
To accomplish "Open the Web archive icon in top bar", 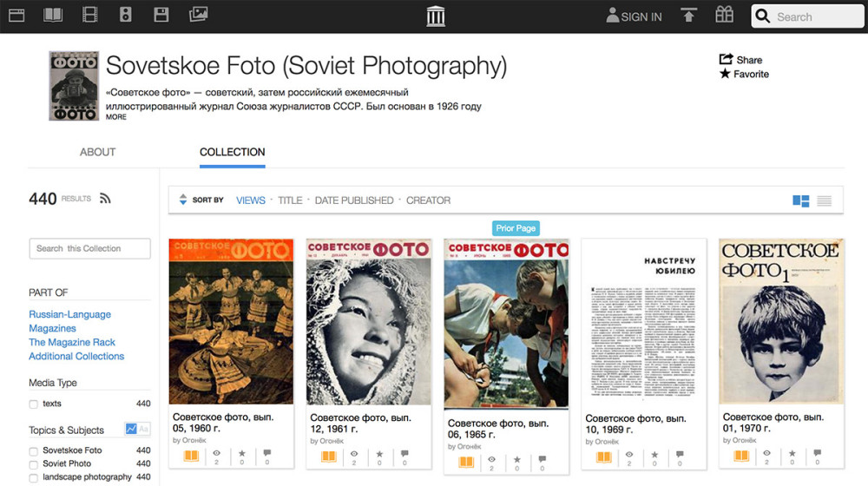I will pyautogui.click(x=16, y=15).
